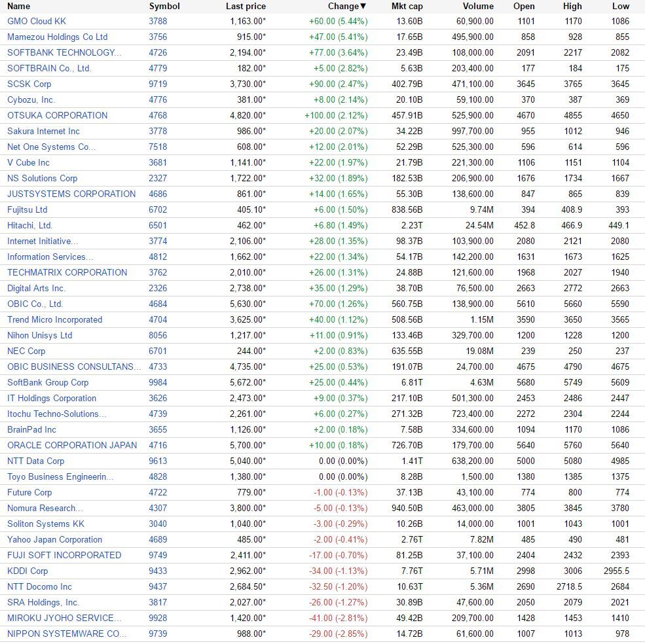Open the NS Solutions Corp link
The height and width of the screenshot is (644, 645).
click(x=43, y=178)
